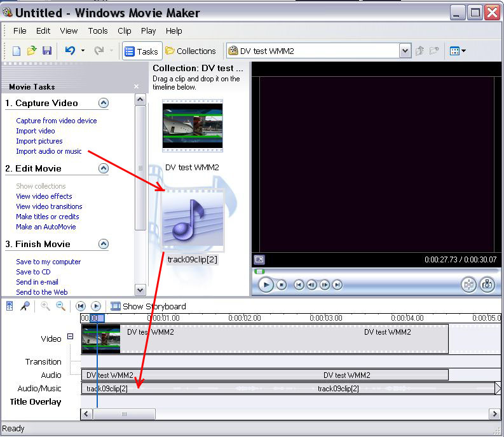This screenshot has width=504, height=437.
Task: Click the Narrate Timeline microphone icon
Action: coord(25,306)
